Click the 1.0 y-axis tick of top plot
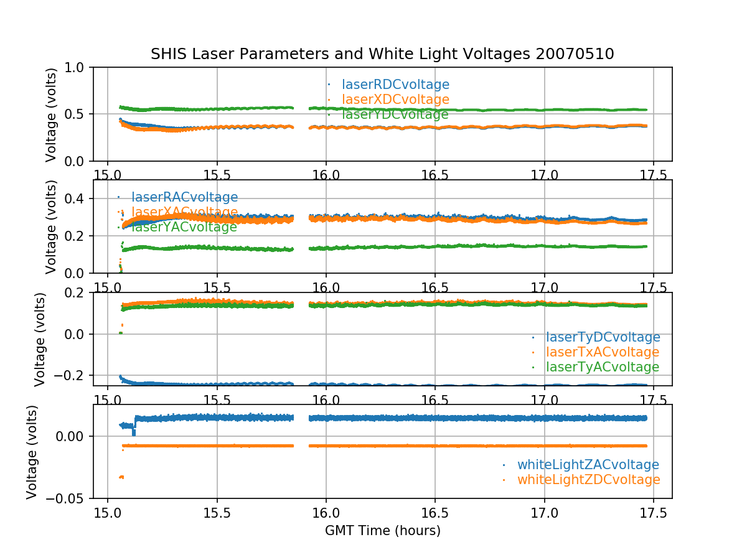Image resolution: width=747 pixels, height=560 pixels. pyautogui.click(x=77, y=67)
